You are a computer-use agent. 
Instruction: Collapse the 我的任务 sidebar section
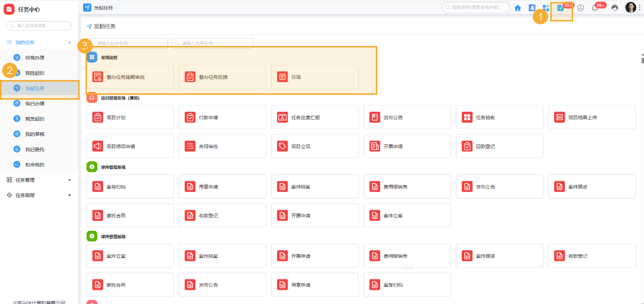click(x=69, y=43)
